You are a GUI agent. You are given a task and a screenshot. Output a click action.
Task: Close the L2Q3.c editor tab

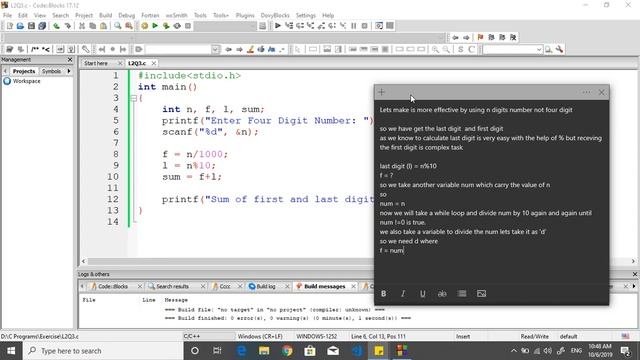[154, 63]
